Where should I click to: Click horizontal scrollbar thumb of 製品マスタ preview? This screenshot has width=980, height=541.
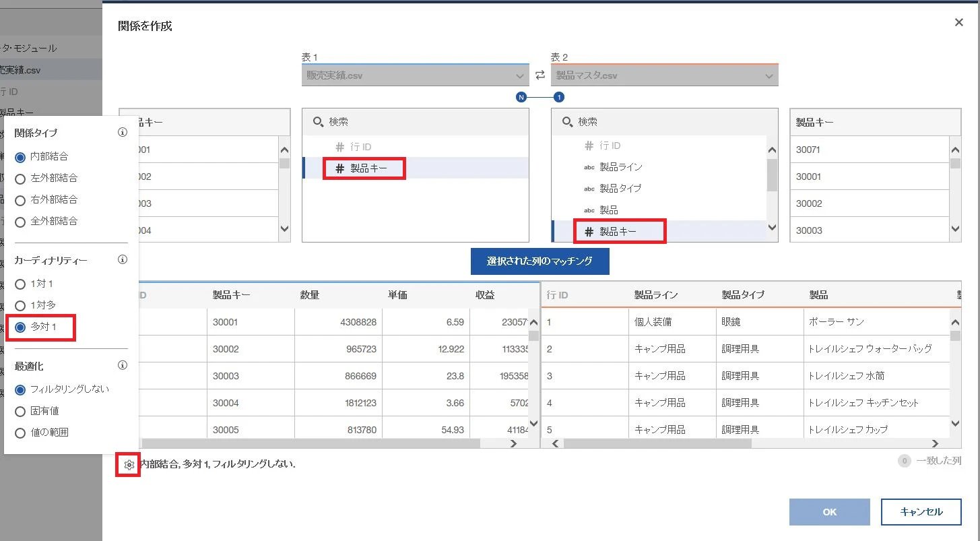click(x=657, y=443)
